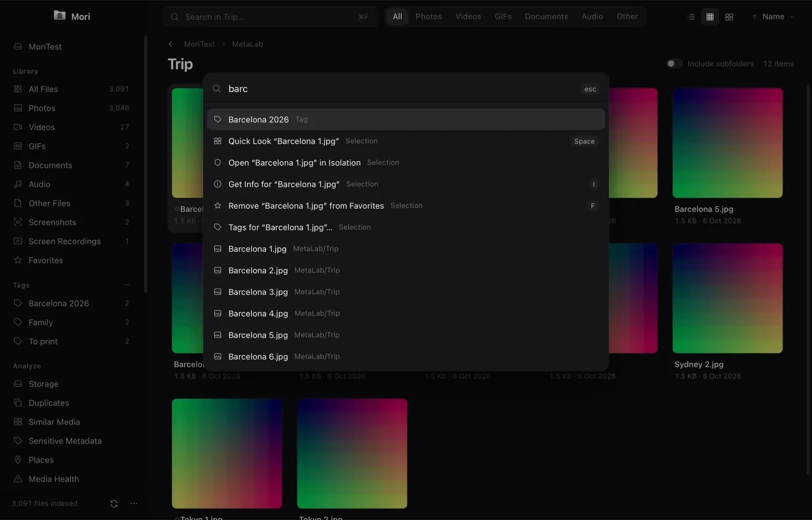Open Sensitive Metadata in sidebar
The height and width of the screenshot is (520, 812).
pyautogui.click(x=71, y=441)
